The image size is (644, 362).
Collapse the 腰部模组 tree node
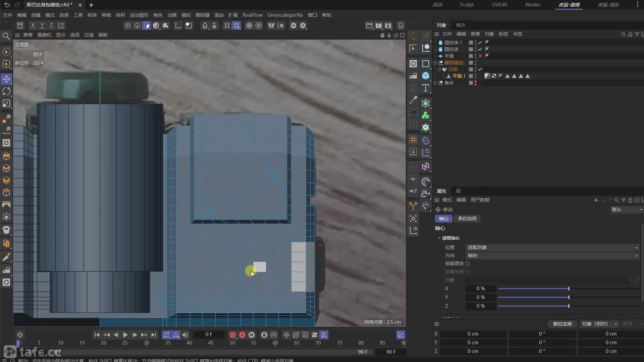click(x=435, y=63)
